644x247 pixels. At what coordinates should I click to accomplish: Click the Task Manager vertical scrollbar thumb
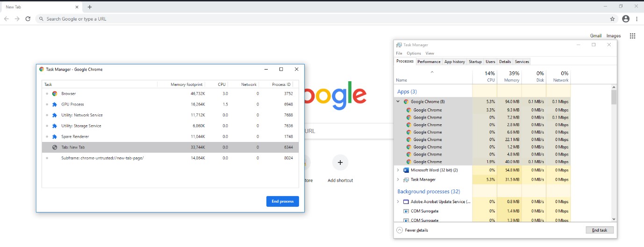(614, 97)
